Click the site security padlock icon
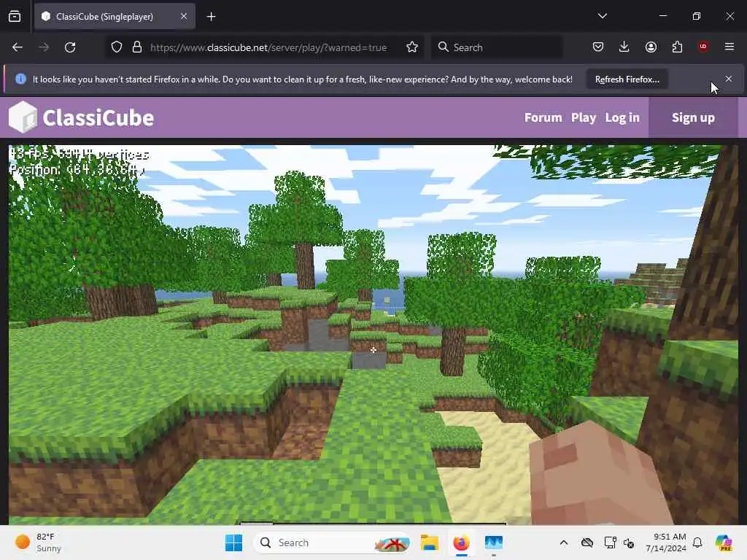747x560 pixels. (x=137, y=47)
